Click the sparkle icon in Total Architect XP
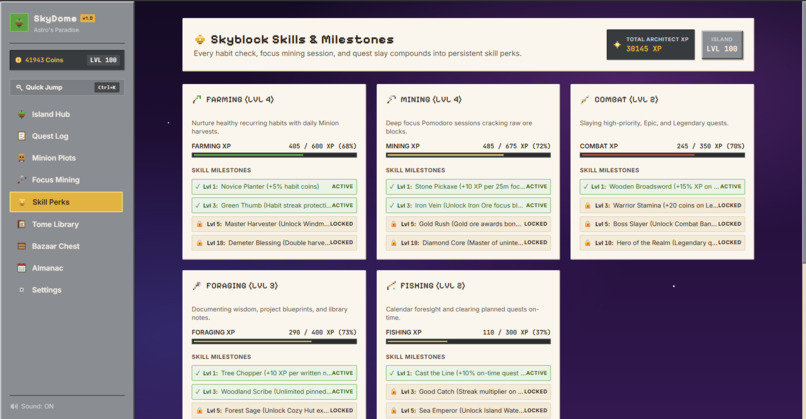Image resolution: width=806 pixels, height=419 pixels. click(617, 45)
